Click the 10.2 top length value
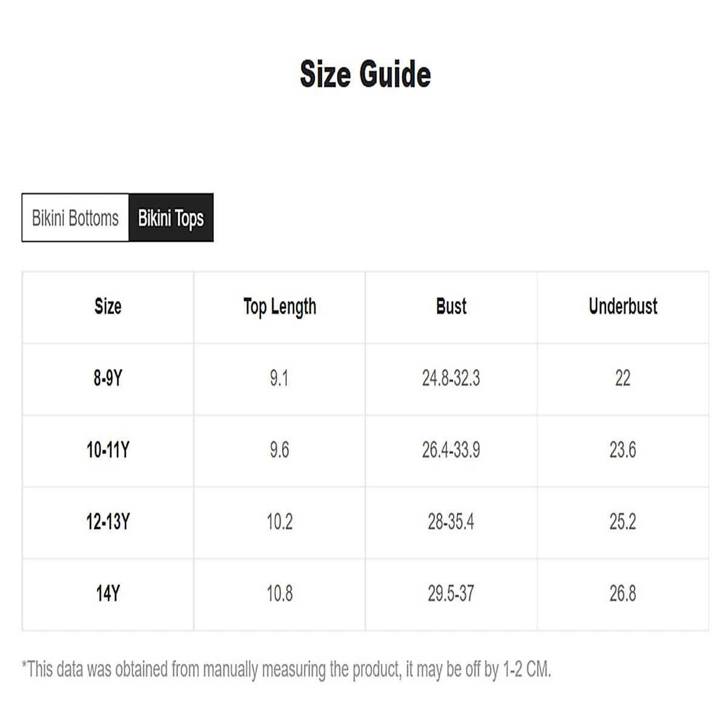 280,522
